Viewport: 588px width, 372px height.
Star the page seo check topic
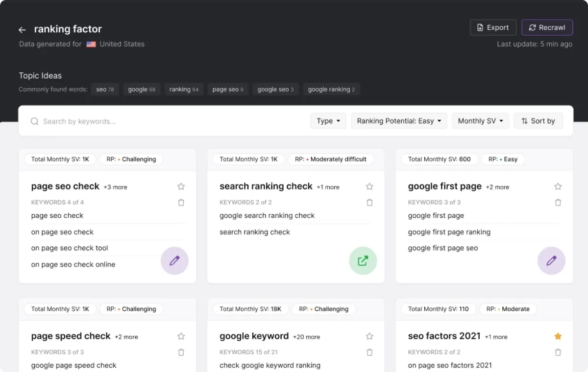(x=181, y=186)
